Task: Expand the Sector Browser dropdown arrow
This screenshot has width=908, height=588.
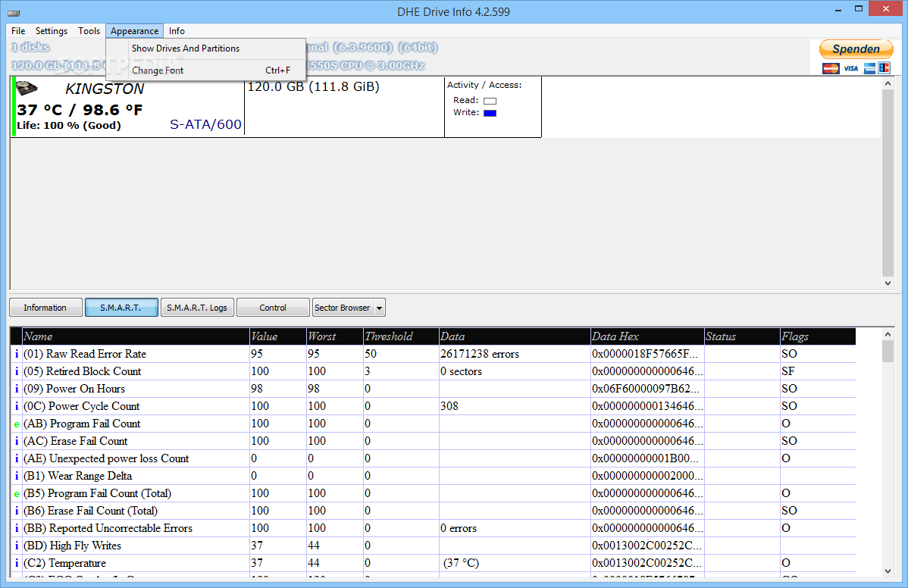Action: (380, 308)
